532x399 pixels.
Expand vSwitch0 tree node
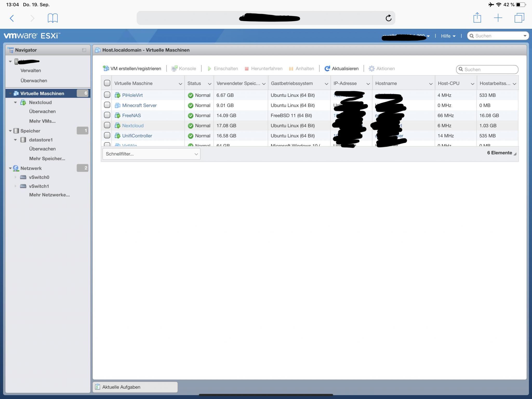[15, 177]
